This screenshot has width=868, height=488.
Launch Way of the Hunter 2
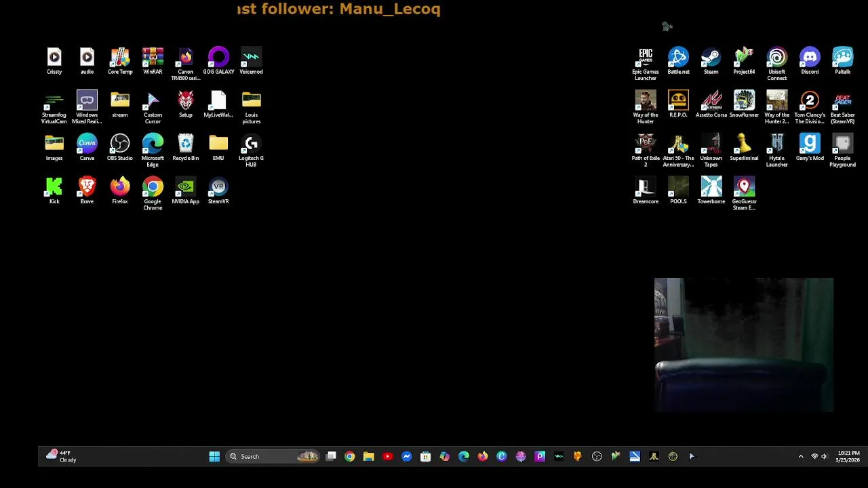coord(776,107)
